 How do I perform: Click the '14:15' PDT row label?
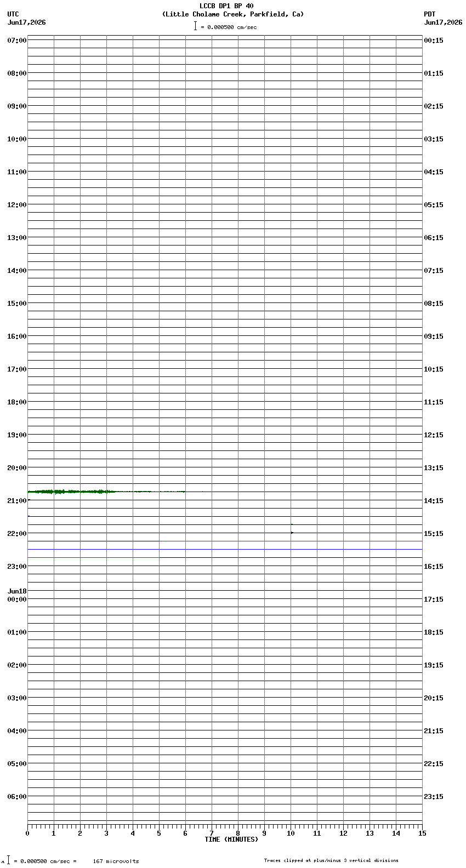pyautogui.click(x=434, y=501)
